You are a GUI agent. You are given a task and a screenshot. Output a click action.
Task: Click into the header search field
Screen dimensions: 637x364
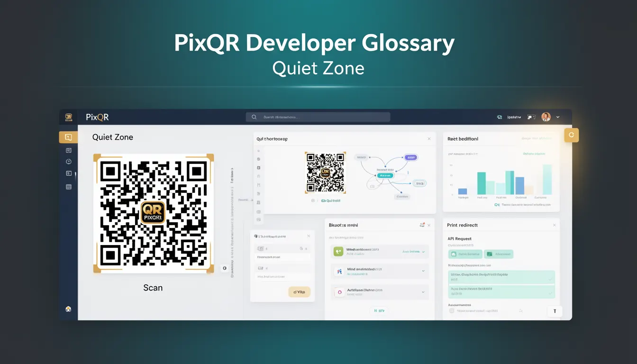pyautogui.click(x=318, y=117)
